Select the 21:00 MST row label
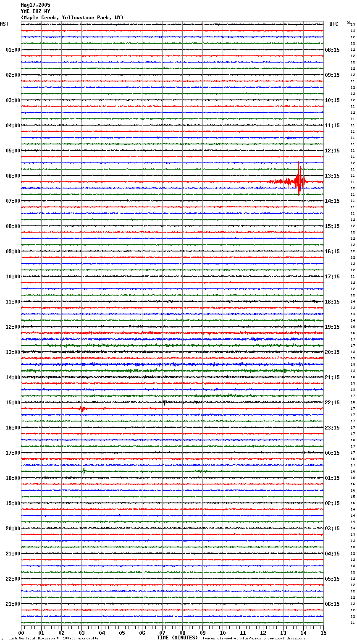357x644 pixels. pos(13,554)
